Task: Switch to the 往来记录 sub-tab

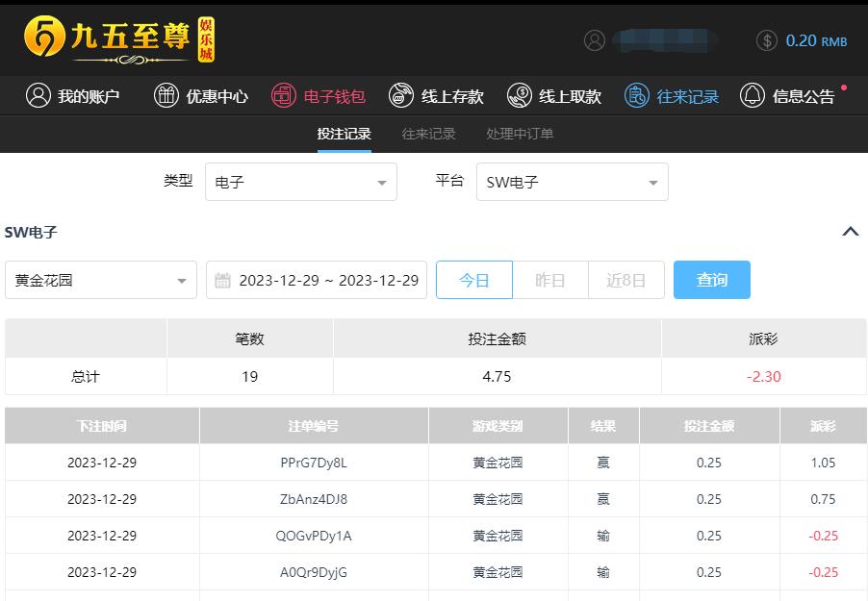Action: pyautogui.click(x=428, y=134)
